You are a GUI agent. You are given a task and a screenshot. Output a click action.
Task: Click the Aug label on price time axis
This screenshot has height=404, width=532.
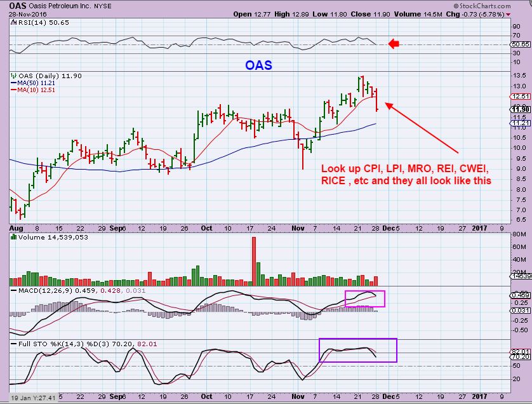[x=16, y=228]
